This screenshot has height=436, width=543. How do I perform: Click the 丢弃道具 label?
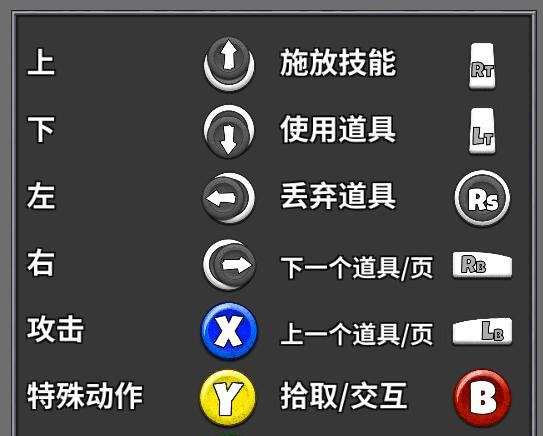click(x=338, y=196)
